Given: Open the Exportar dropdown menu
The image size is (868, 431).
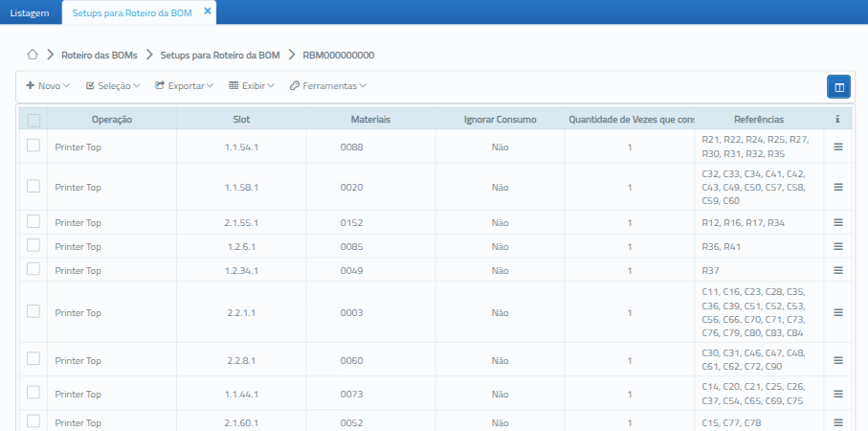Looking at the screenshot, I should (x=185, y=86).
